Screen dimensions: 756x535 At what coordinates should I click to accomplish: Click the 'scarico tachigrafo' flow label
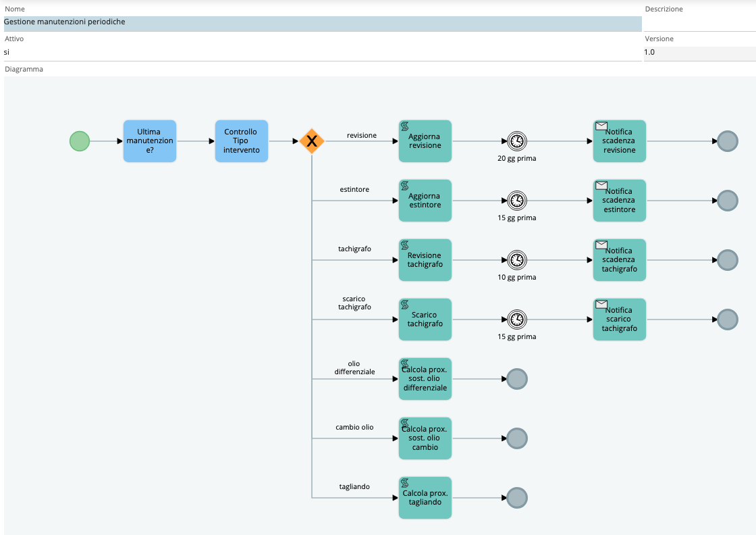[x=354, y=303]
